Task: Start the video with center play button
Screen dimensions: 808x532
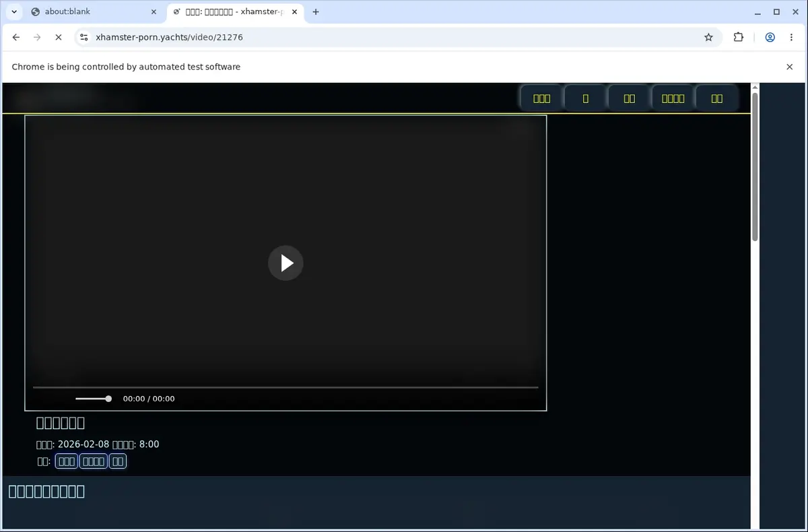Action: [x=285, y=263]
